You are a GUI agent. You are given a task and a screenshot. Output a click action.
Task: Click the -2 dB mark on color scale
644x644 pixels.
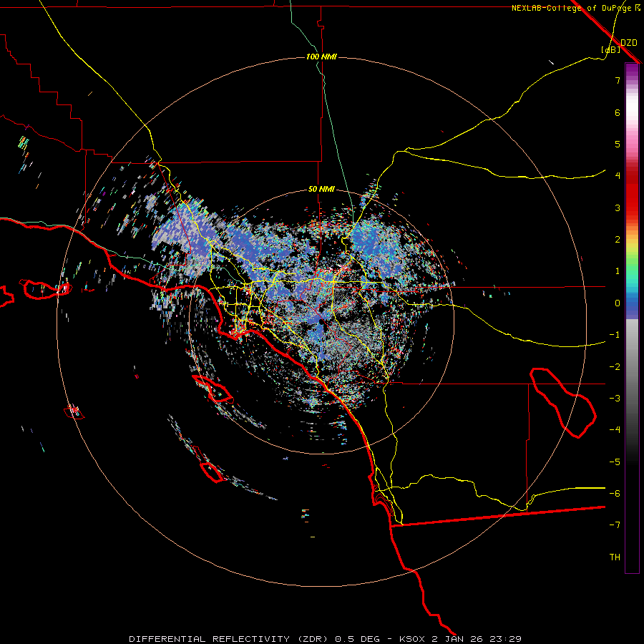pos(615,367)
